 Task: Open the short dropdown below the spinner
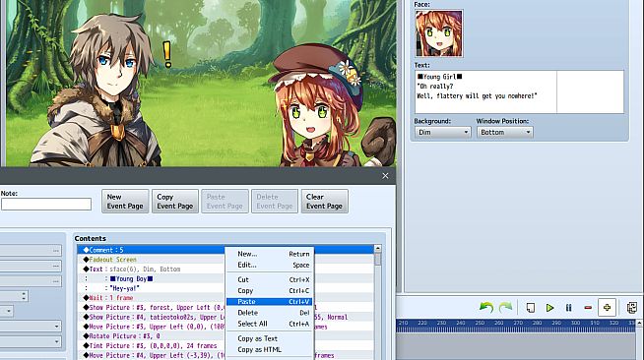pos(8,311)
